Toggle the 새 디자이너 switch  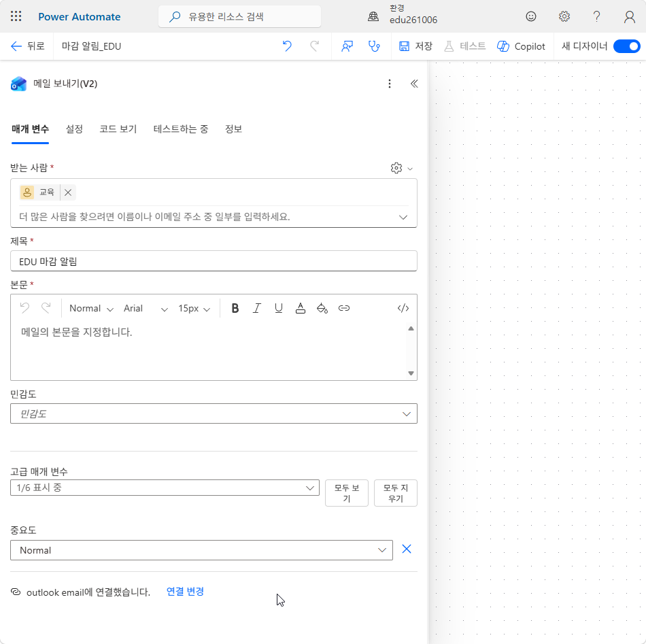[627, 46]
